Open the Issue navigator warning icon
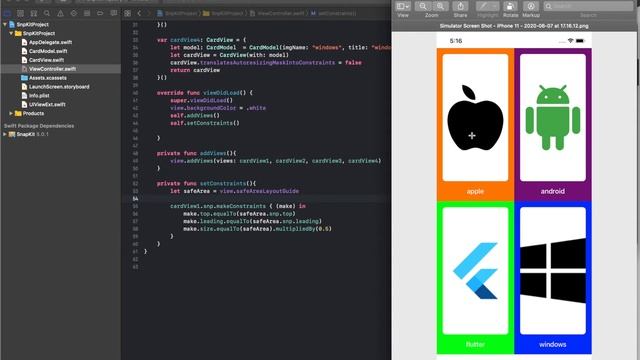This screenshot has width=640, height=360. [x=60, y=13]
